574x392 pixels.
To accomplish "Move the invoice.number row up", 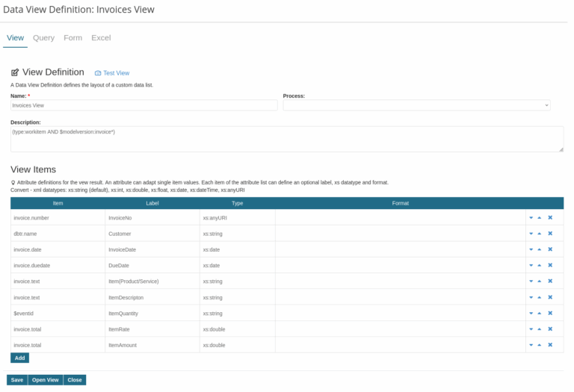I will (539, 218).
